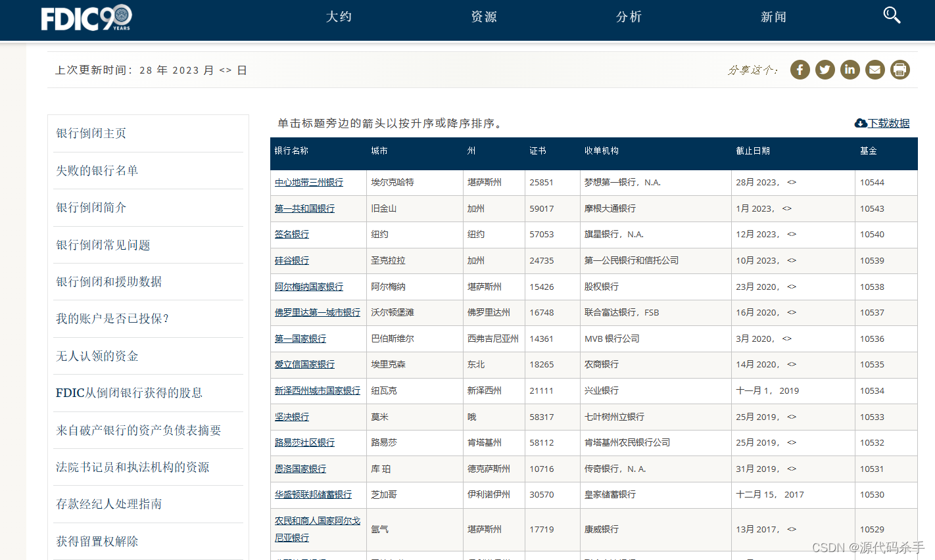Click fund number 10544
The height and width of the screenshot is (560, 935).
(x=872, y=183)
